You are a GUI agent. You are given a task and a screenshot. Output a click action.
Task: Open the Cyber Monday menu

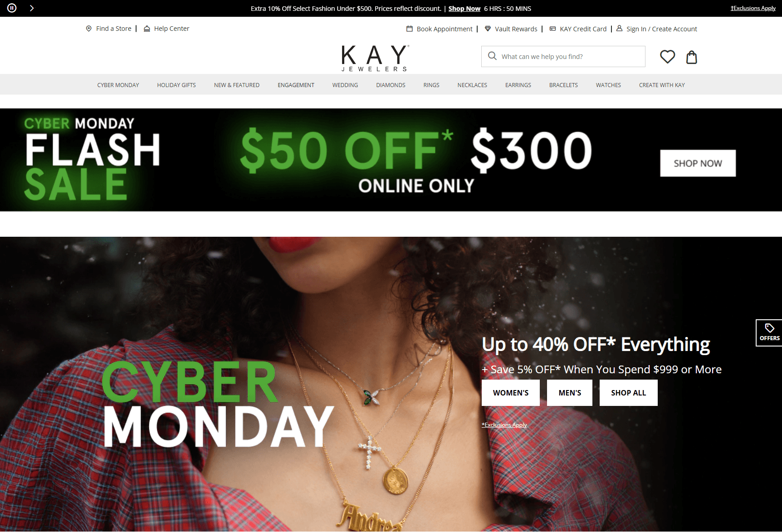[118, 85]
